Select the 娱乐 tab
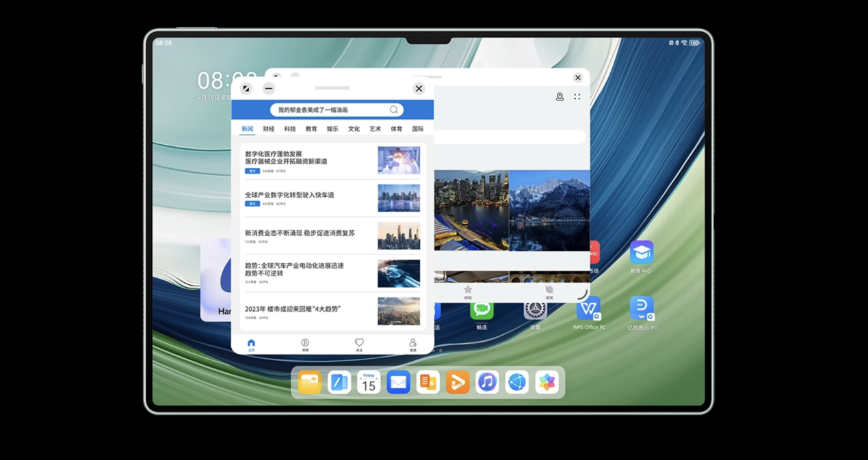This screenshot has width=868, height=460. point(332,129)
